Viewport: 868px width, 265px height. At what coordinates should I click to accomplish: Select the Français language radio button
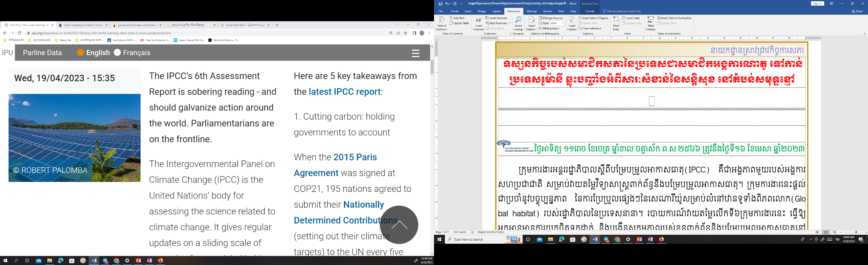click(x=117, y=53)
